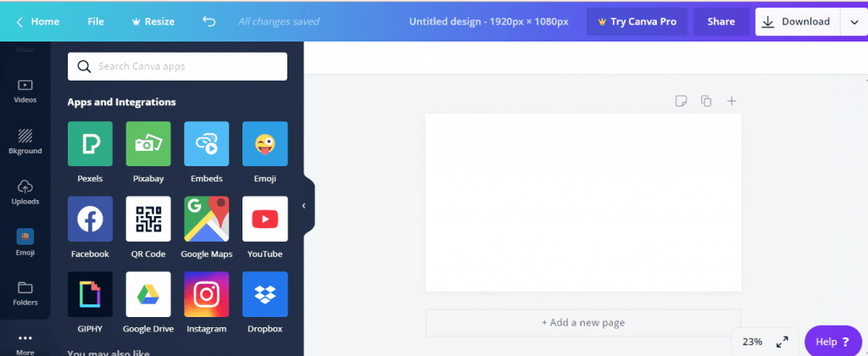Open the QR Code app
Image resolution: width=868 pixels, height=356 pixels.
(x=147, y=219)
